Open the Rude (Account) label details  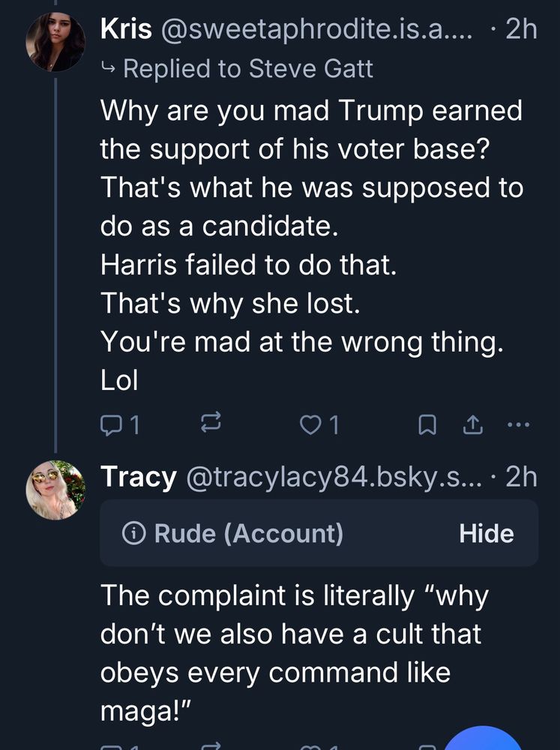tap(247, 533)
